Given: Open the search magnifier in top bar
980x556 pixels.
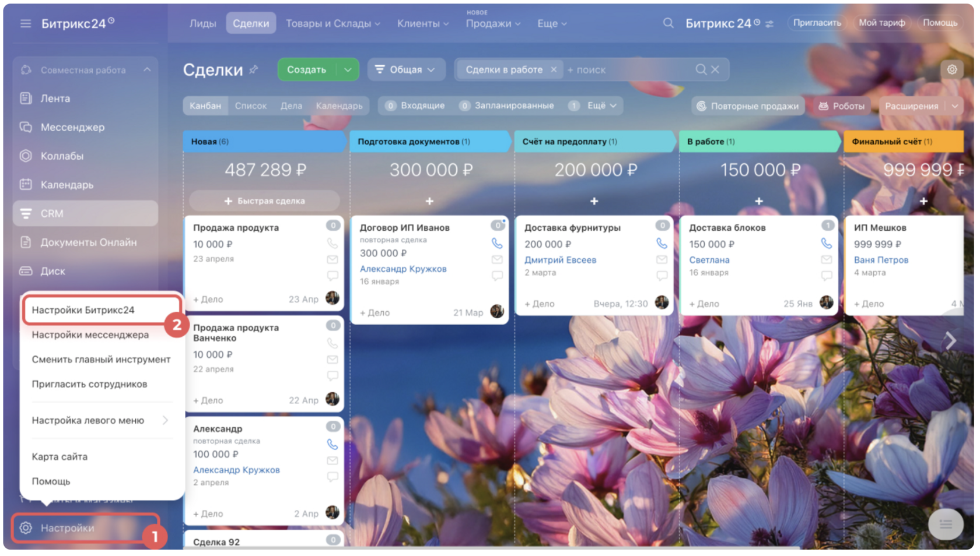Looking at the screenshot, I should click(668, 23).
